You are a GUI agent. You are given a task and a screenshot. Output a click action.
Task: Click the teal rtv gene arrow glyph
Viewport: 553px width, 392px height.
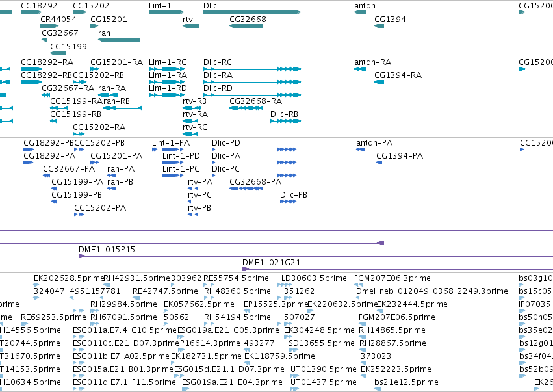point(191,26)
